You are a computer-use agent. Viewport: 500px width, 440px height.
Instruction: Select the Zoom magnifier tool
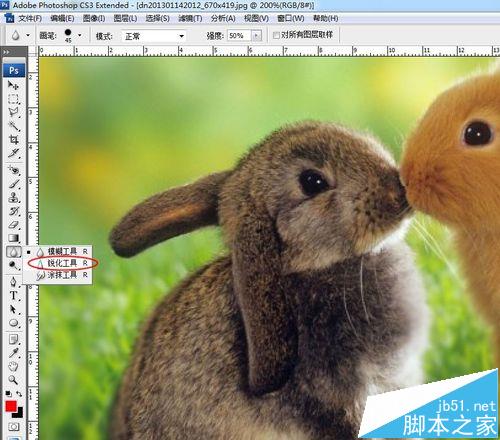click(13, 380)
